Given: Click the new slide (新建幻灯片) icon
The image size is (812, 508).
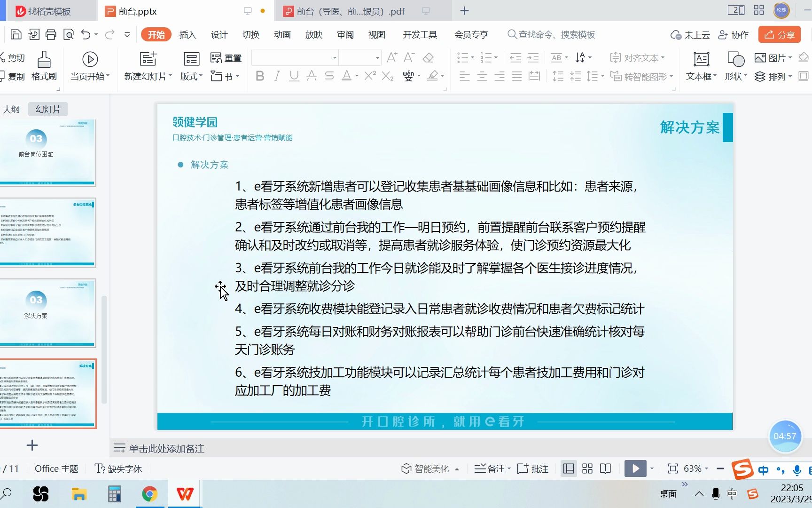Looking at the screenshot, I should click(x=148, y=59).
